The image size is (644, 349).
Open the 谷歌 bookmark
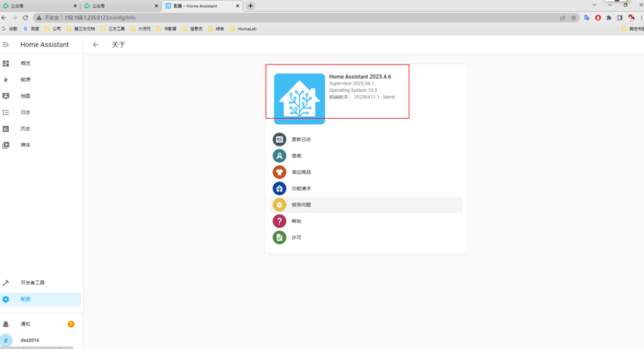tap(10, 29)
